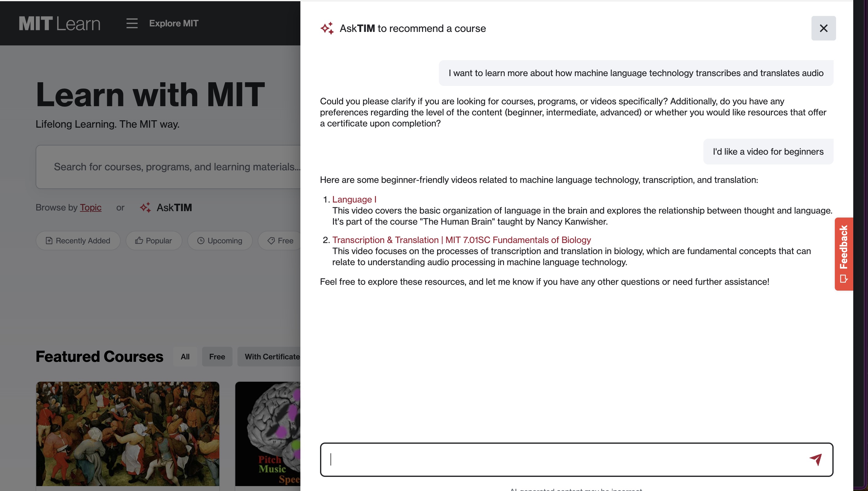Enable the Upcoming filter
Viewport: 868px width, 491px height.
pos(220,241)
